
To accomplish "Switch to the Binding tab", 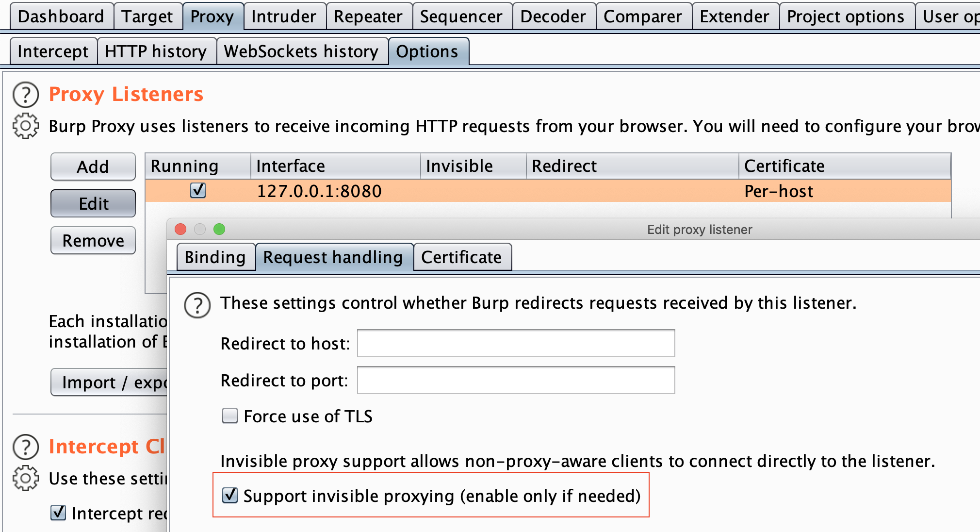I will pyautogui.click(x=215, y=257).
